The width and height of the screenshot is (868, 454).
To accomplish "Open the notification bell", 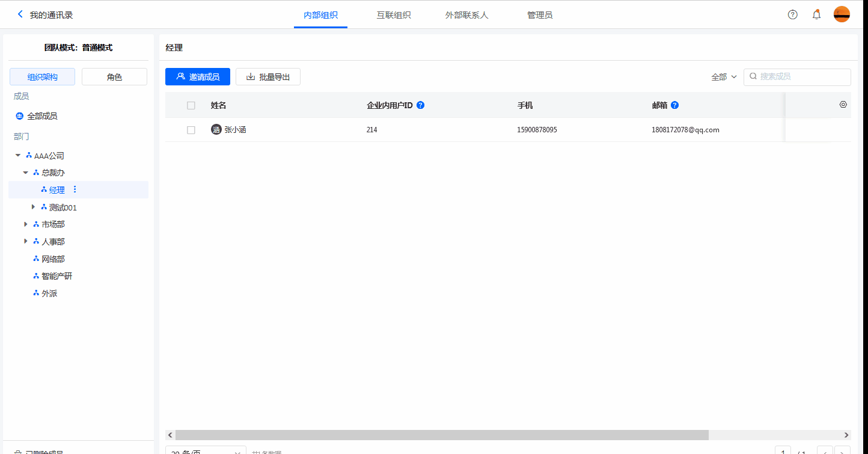I will 816,15.
